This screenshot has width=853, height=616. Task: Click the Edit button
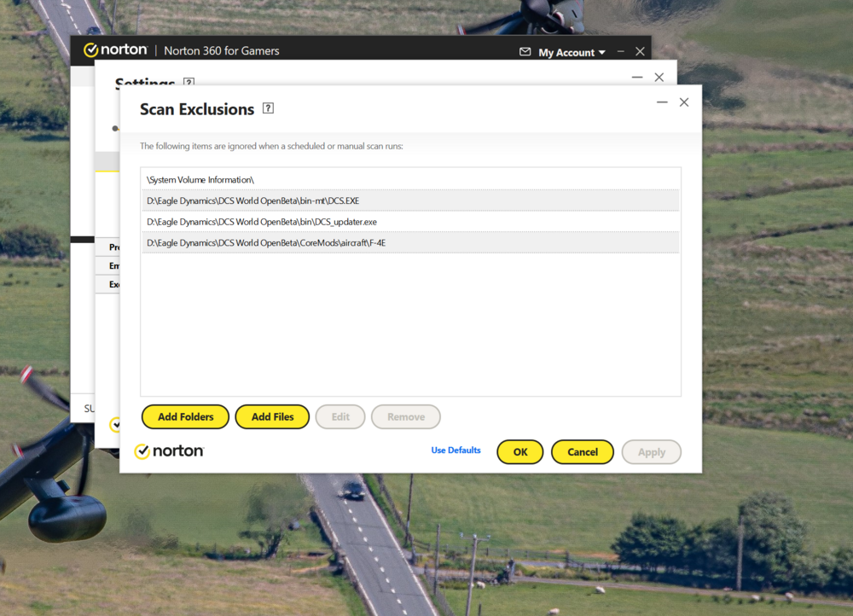point(340,417)
